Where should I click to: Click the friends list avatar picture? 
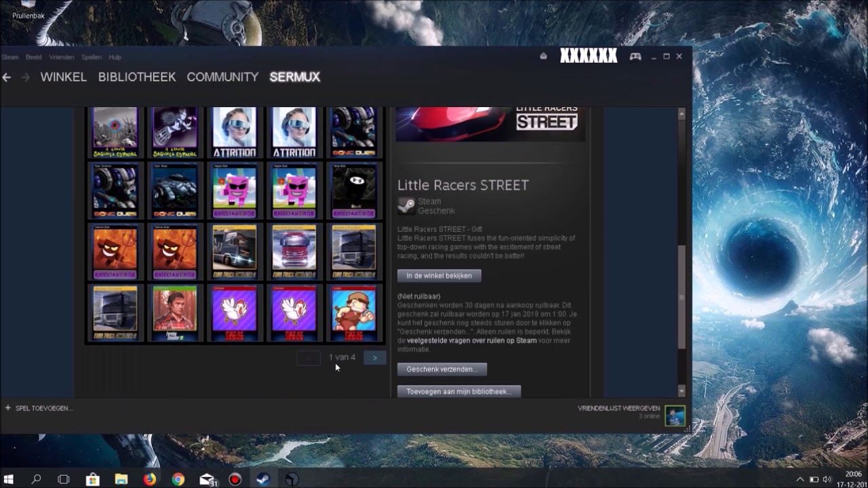point(675,415)
